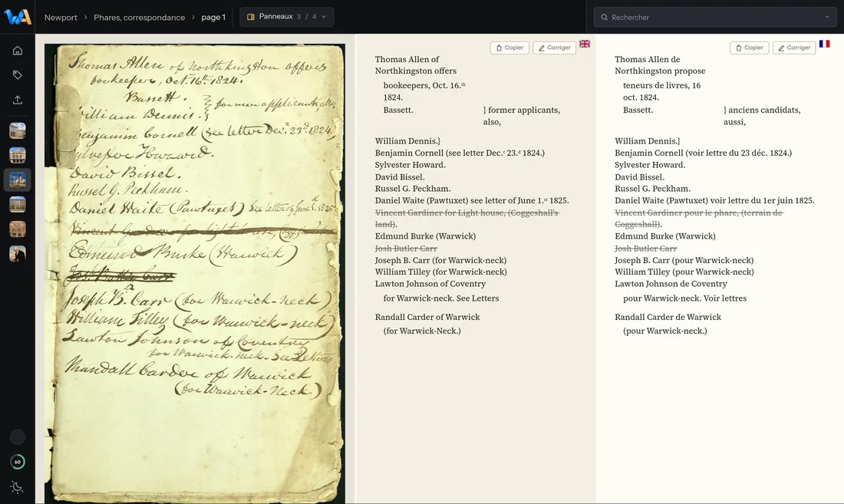Click 'Thomas Allen of' in English transcription
Image resolution: width=844 pixels, height=504 pixels.
pyautogui.click(x=407, y=59)
